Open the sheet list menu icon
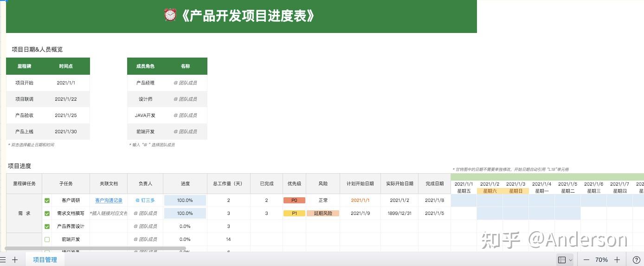The width and height of the screenshot is (644, 266). click(x=3, y=260)
